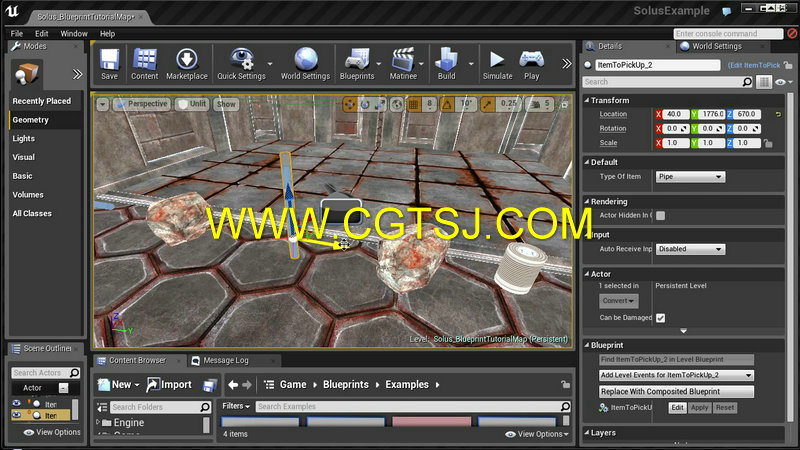Select the scale gizmo mode in viewport
The height and width of the screenshot is (450, 800).
click(380, 104)
